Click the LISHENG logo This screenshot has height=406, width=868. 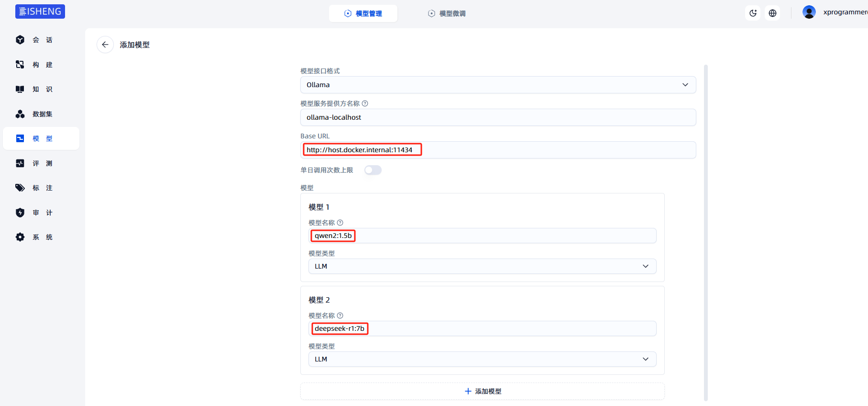pos(40,11)
